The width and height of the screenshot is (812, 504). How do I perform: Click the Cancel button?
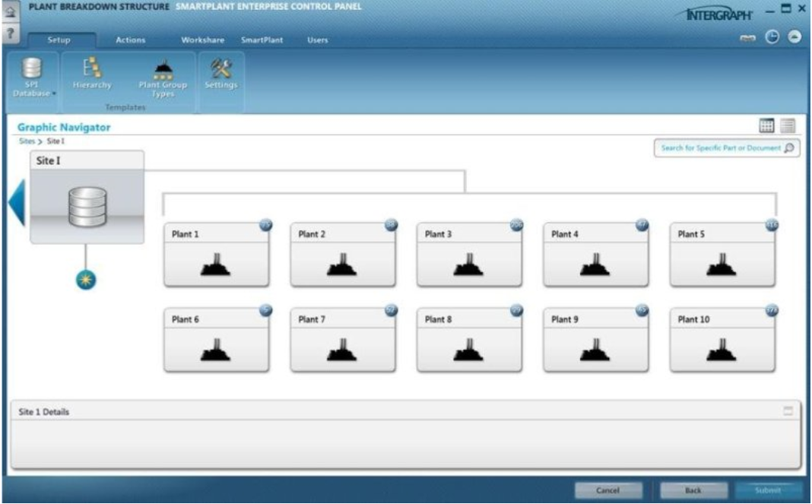pos(608,490)
